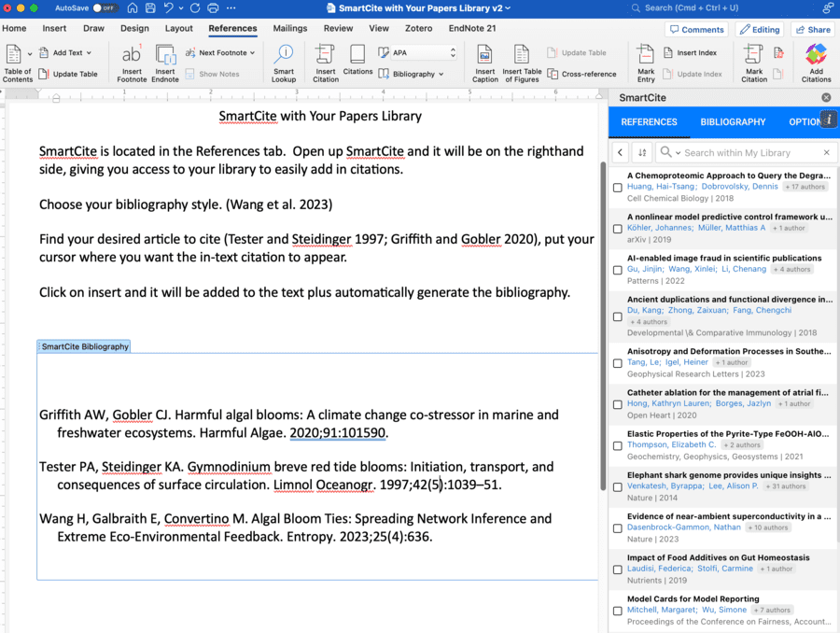Check the Impact of Food Additives reference
Screen dimensions: 840x633
[x=618, y=570]
